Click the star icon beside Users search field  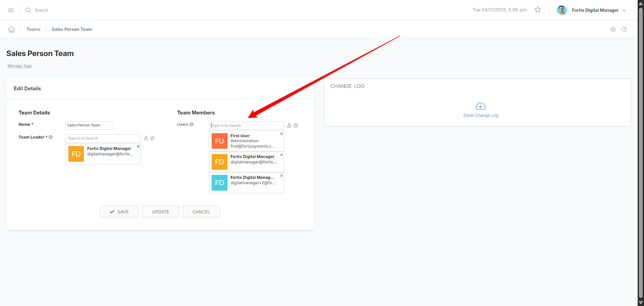click(x=296, y=126)
